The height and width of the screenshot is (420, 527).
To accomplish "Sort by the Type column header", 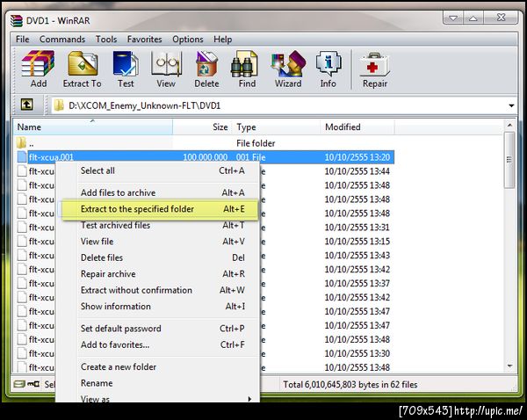I will pos(277,127).
